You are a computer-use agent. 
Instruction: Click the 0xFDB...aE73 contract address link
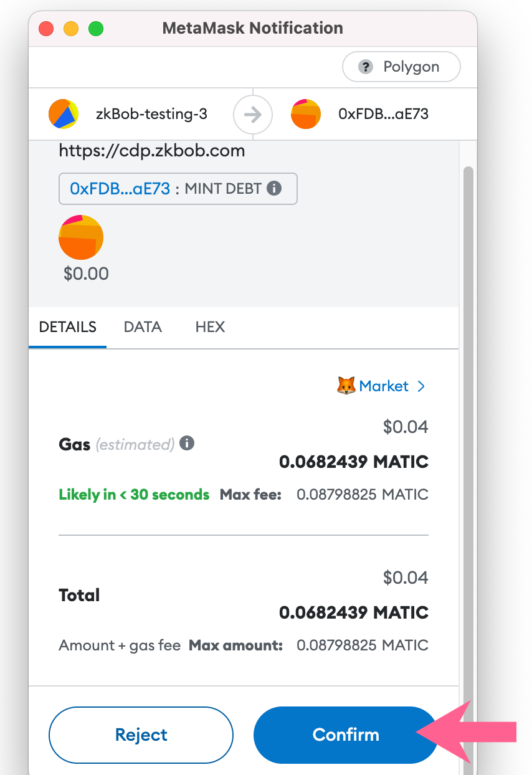point(120,189)
